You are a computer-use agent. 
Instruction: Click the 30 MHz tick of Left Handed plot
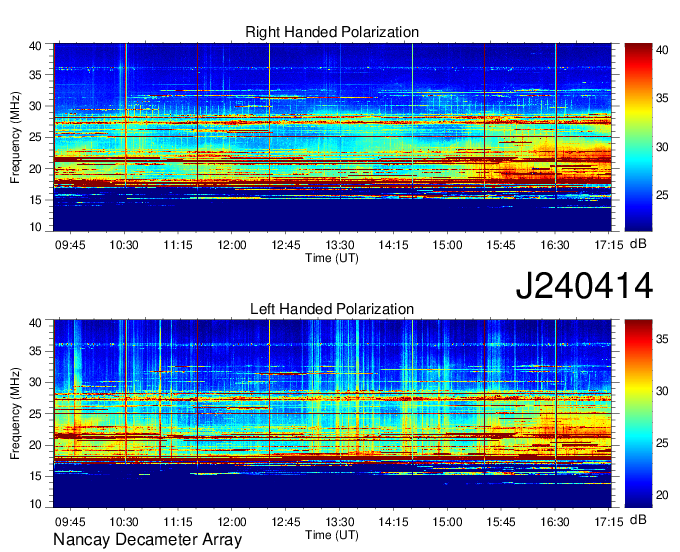(x=35, y=382)
